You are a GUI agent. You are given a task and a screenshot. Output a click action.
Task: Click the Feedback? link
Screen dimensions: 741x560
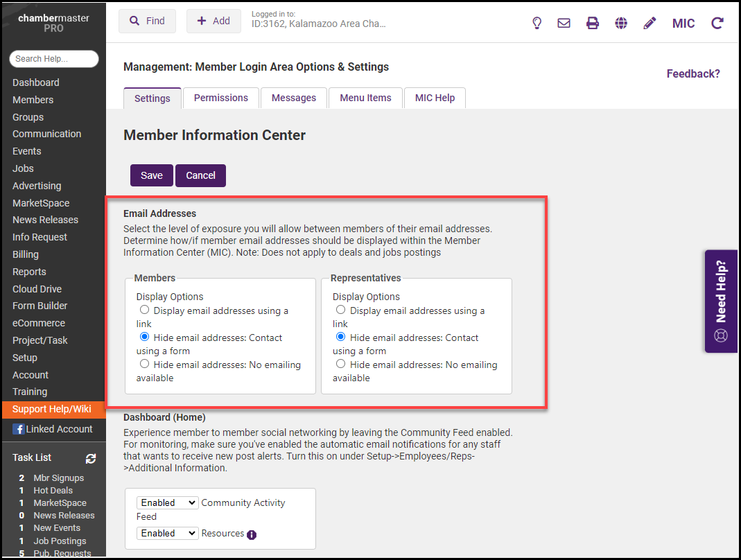pos(692,73)
